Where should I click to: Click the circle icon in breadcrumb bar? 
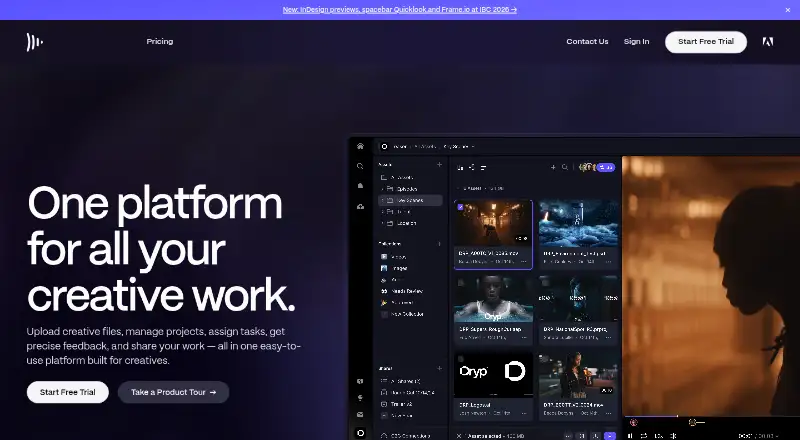point(384,146)
